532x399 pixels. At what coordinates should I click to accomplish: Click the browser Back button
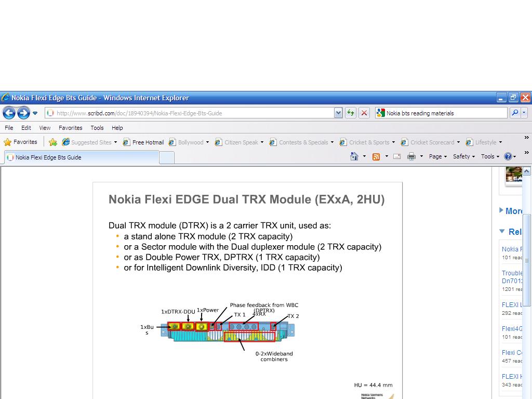coord(9,113)
